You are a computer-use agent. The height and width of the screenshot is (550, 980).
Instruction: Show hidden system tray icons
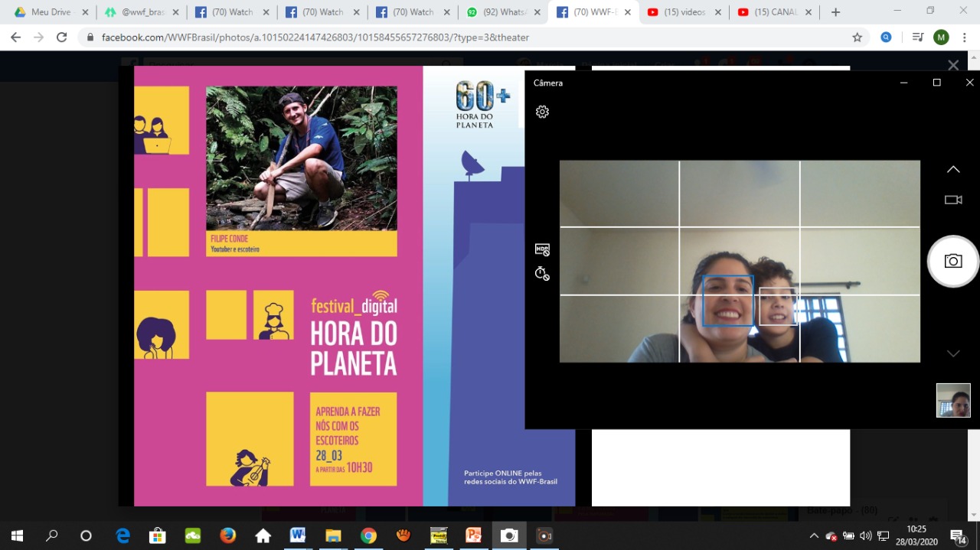coord(814,535)
